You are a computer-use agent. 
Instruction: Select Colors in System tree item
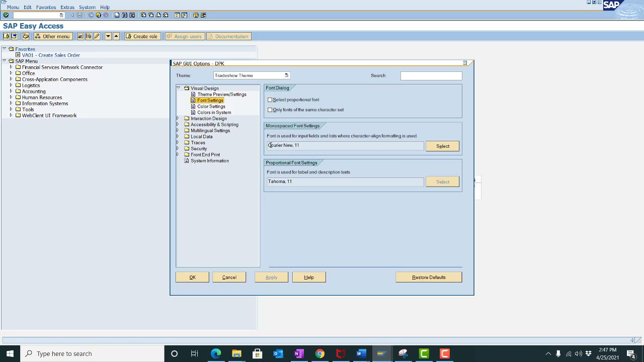click(x=214, y=113)
